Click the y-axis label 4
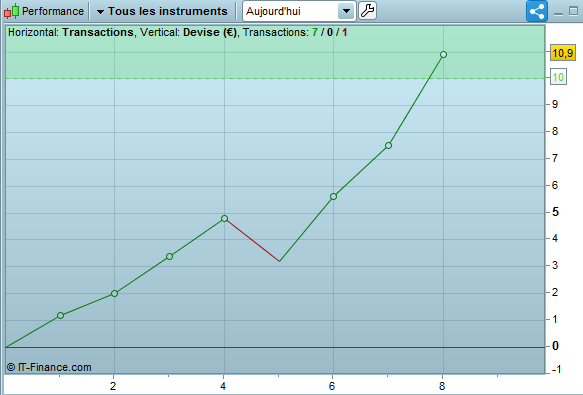Image resolution: width=583 pixels, height=395 pixels. point(555,238)
